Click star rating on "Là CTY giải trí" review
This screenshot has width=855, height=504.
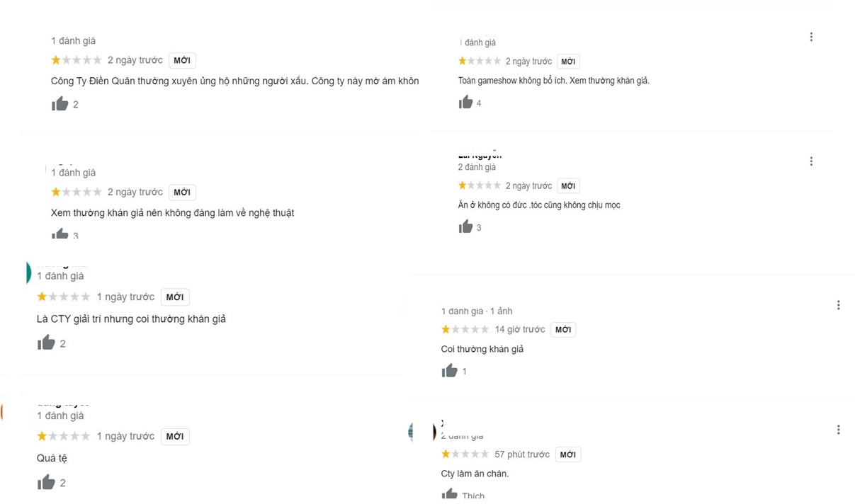tap(64, 297)
